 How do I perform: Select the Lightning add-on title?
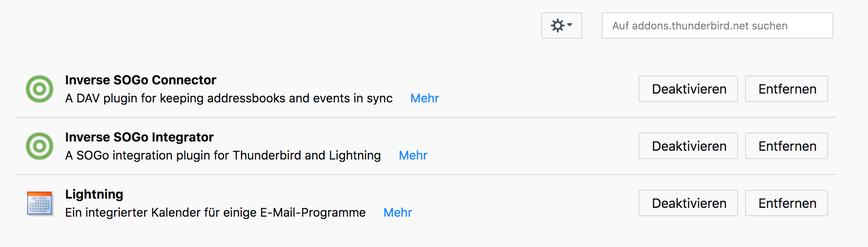[94, 194]
